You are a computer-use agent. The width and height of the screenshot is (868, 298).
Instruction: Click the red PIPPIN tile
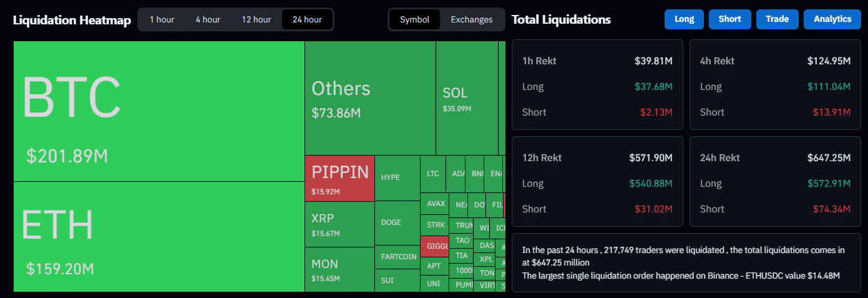pyautogui.click(x=339, y=178)
